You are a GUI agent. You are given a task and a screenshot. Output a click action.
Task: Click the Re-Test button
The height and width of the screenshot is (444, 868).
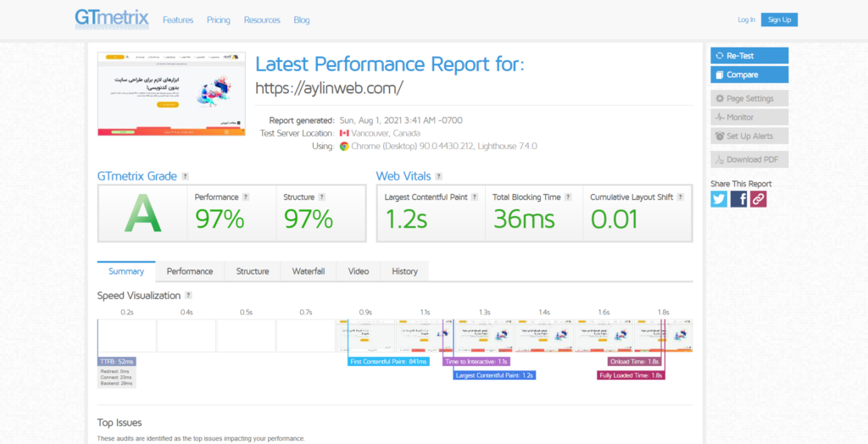point(749,55)
